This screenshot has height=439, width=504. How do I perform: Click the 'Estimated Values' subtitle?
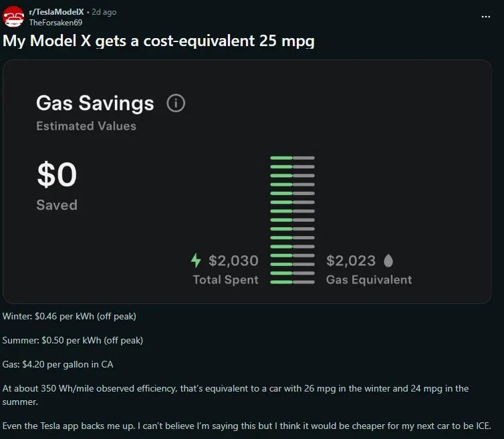[86, 126]
